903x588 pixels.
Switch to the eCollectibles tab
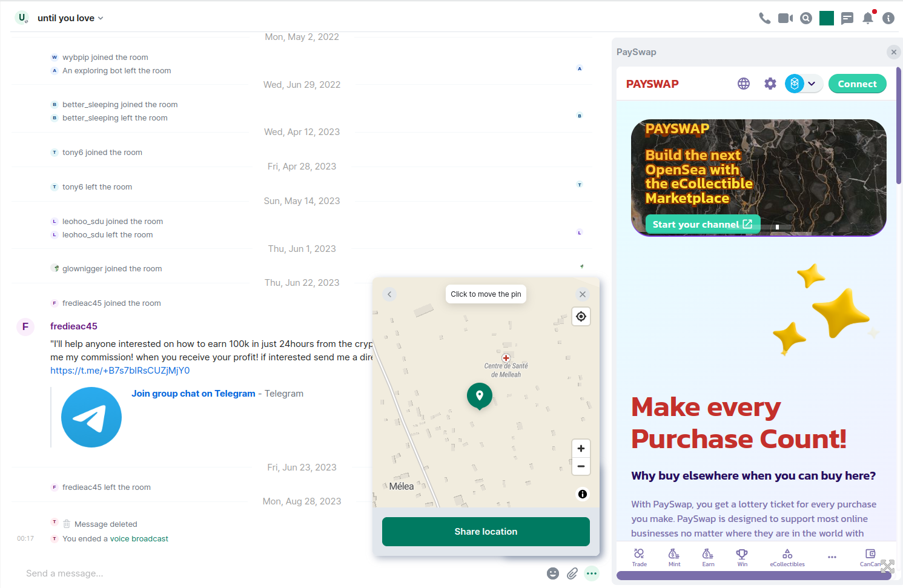click(x=787, y=557)
